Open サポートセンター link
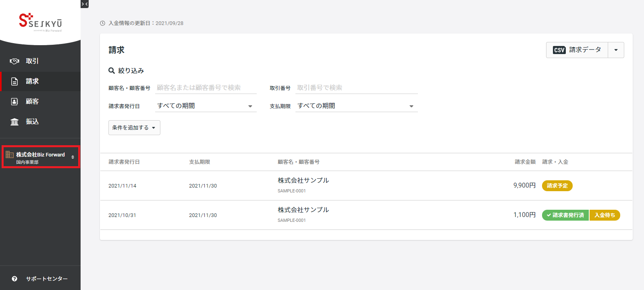The image size is (644, 290). pyautogui.click(x=40, y=279)
